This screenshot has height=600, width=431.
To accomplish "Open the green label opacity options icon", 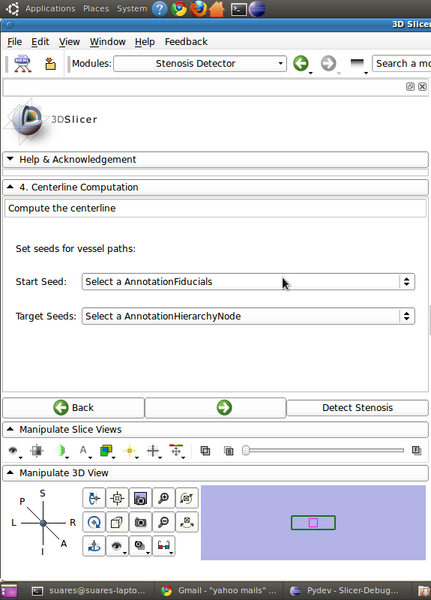I will click(60, 451).
